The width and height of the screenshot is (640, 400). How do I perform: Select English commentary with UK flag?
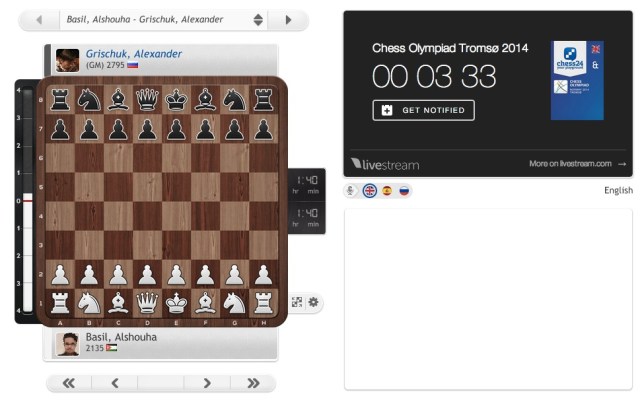[369, 190]
